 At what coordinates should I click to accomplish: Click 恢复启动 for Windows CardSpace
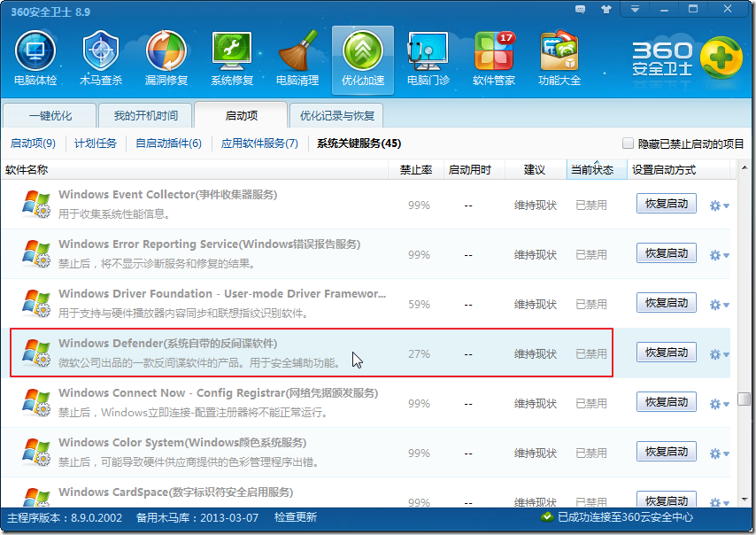(667, 500)
